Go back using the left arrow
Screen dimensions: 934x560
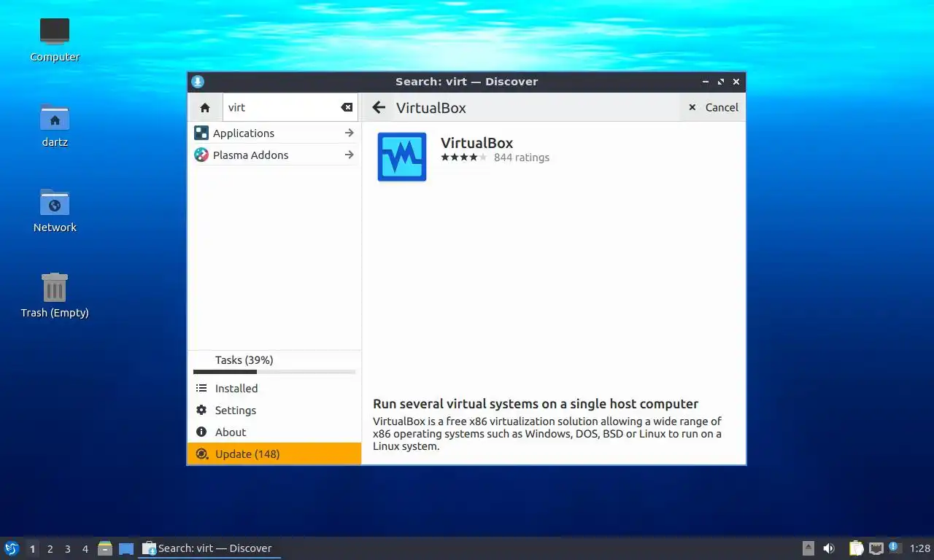(379, 108)
